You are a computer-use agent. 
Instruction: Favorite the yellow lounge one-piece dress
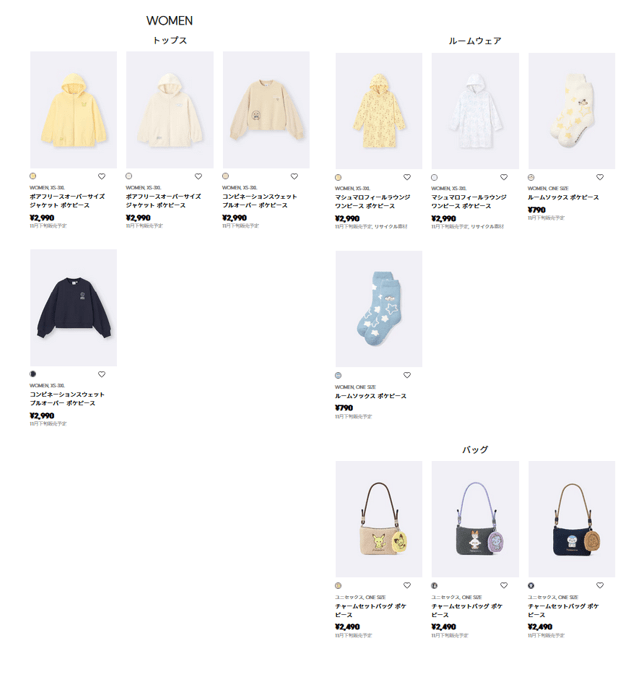point(407,177)
